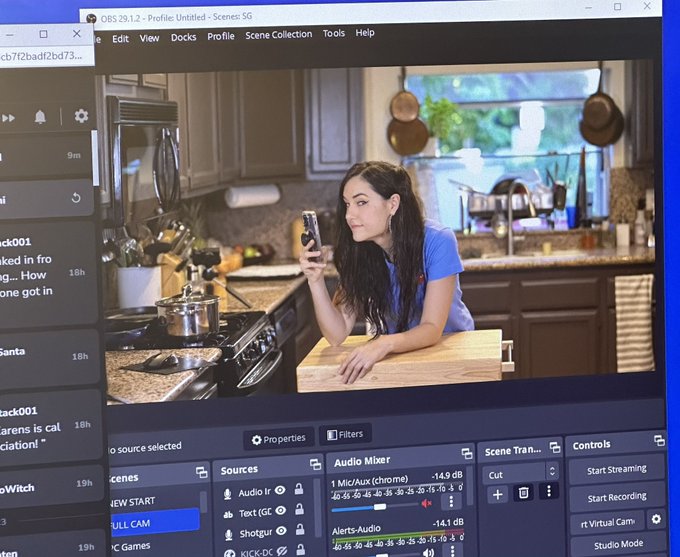Select the FULL CAM scene
The width and height of the screenshot is (680, 557).
click(x=155, y=522)
